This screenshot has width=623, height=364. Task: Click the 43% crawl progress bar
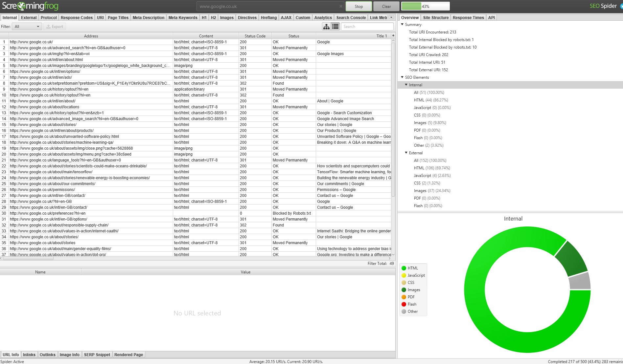click(426, 6)
